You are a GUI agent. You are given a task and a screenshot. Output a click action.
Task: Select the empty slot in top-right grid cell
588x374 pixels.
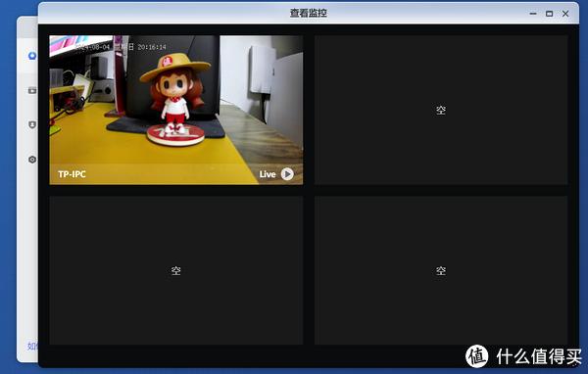[x=441, y=110]
